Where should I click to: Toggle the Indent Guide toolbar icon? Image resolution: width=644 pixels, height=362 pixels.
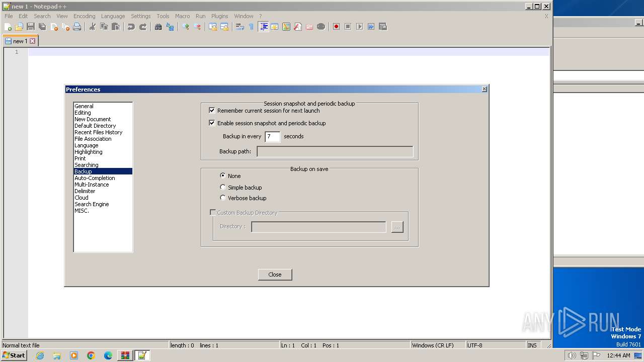(263, 27)
